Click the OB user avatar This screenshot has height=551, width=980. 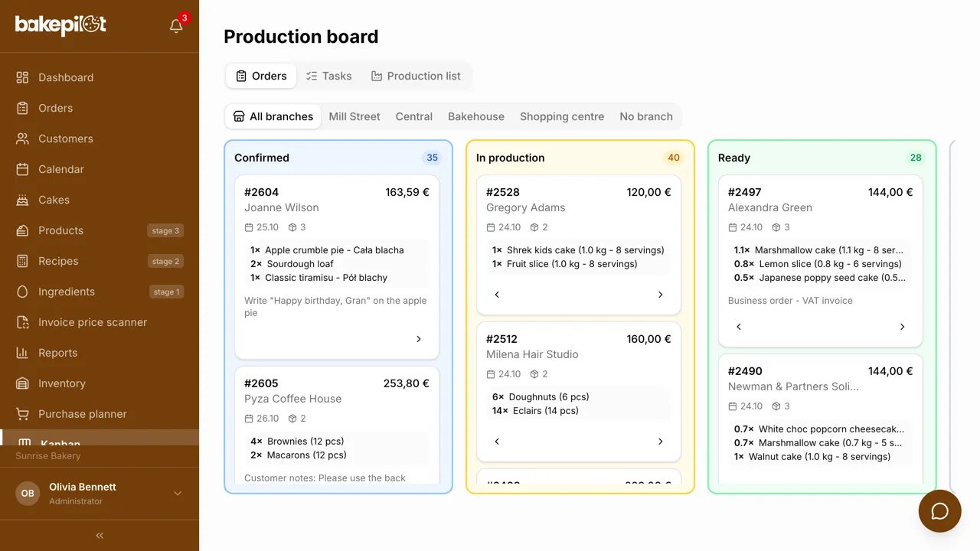pyautogui.click(x=28, y=494)
